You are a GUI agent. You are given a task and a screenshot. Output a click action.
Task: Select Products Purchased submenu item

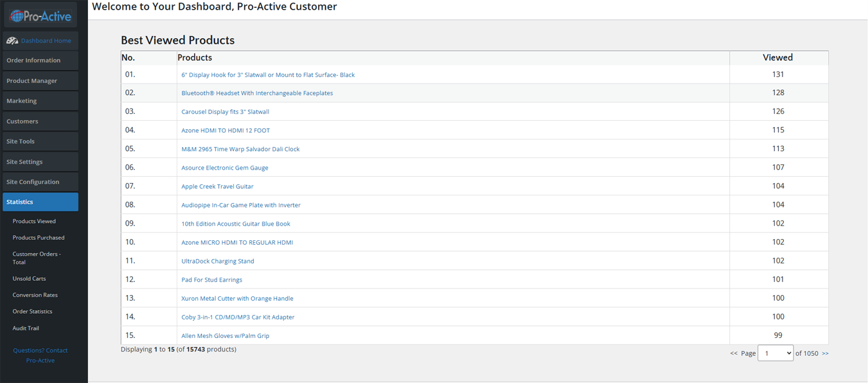tap(39, 238)
